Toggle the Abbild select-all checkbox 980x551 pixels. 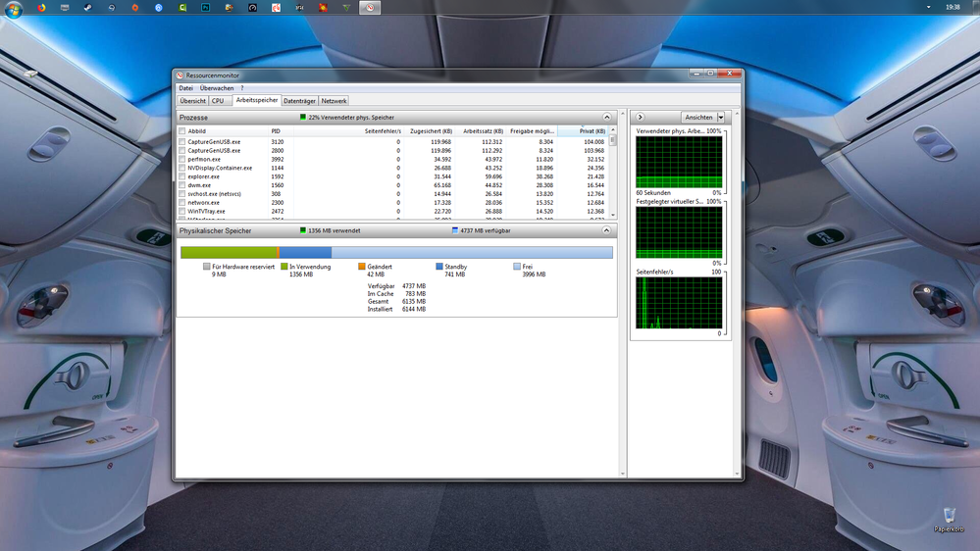[181, 131]
